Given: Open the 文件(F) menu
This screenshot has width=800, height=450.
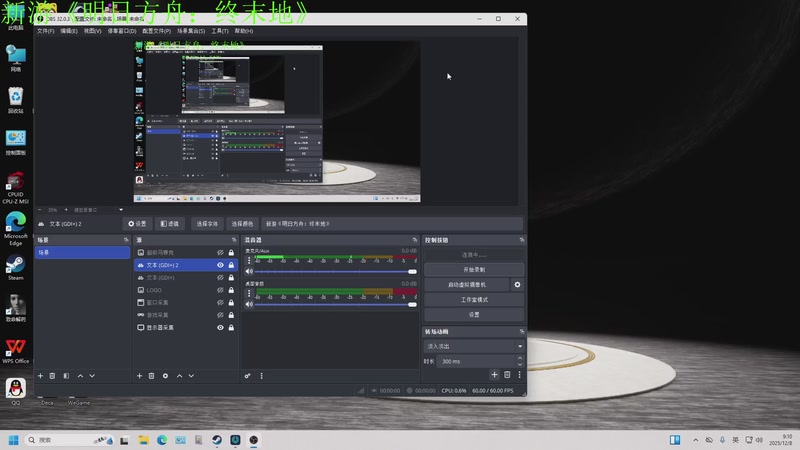Looking at the screenshot, I should [x=45, y=31].
